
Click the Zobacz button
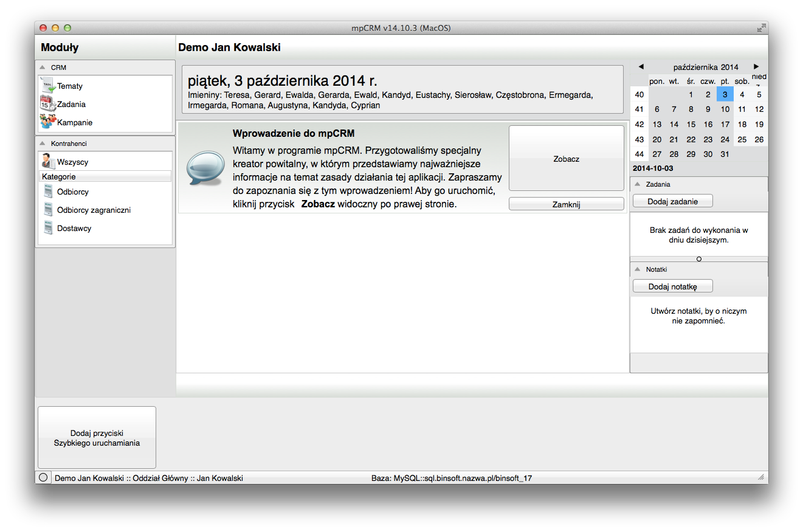[567, 159]
